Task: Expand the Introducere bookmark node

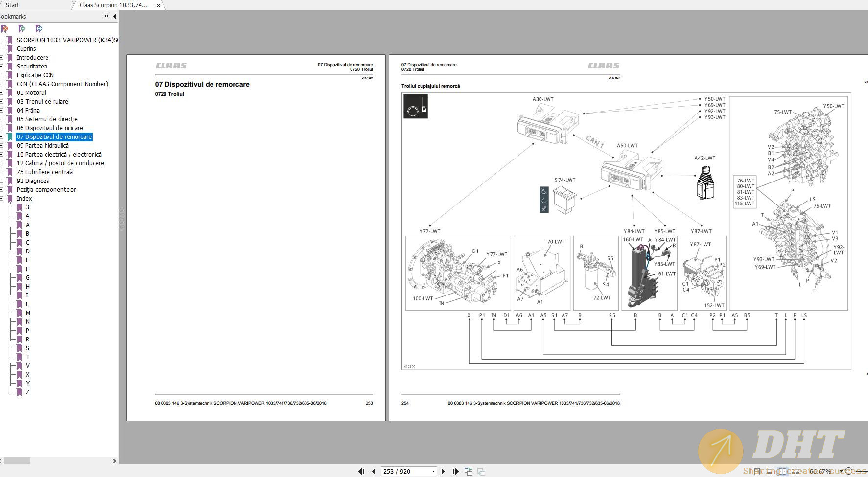Action: click(x=1, y=57)
